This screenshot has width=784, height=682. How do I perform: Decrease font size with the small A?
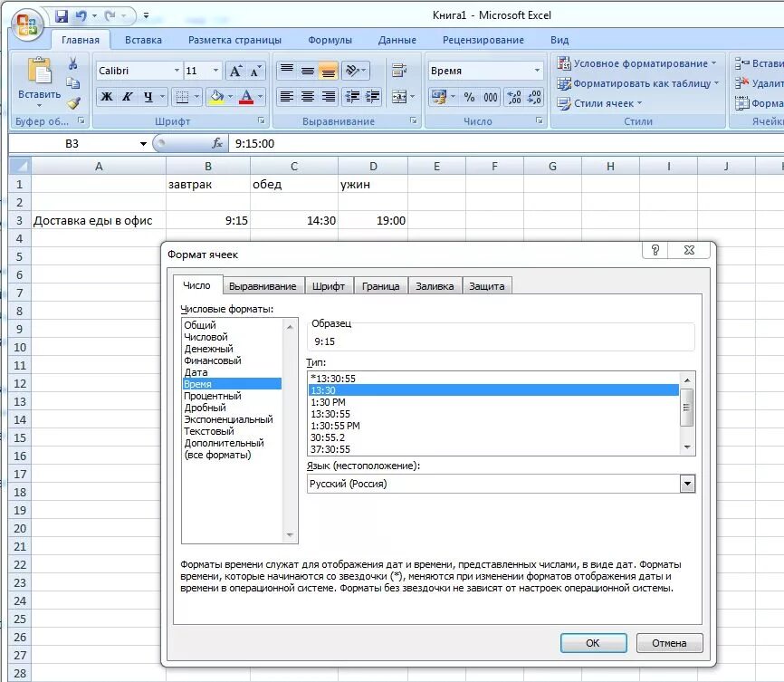255,71
